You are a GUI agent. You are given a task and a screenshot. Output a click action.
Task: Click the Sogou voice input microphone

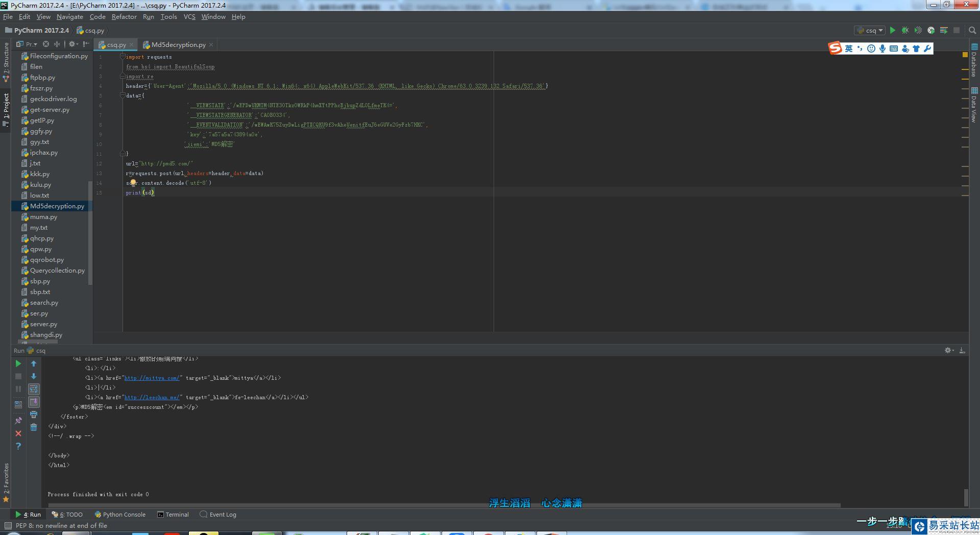click(x=883, y=48)
